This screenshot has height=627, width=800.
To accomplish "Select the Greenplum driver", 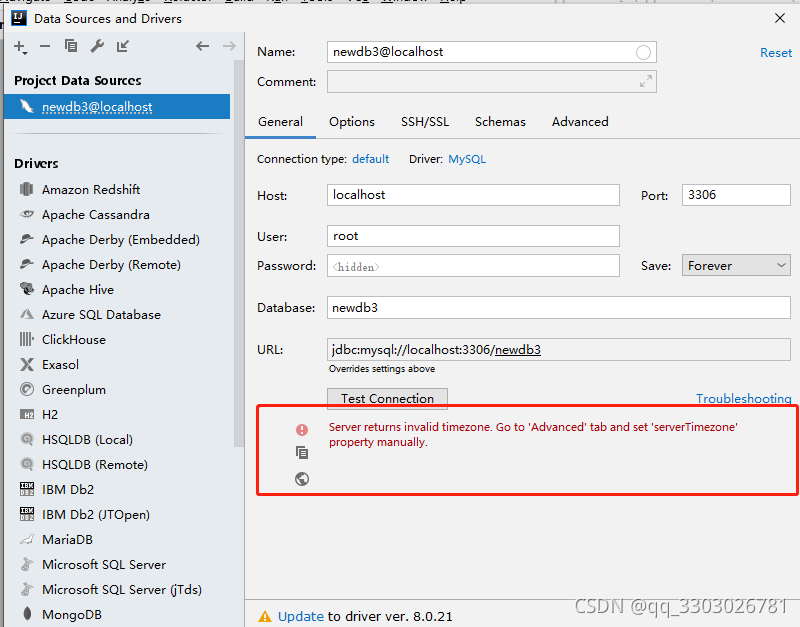I will (x=73, y=389).
